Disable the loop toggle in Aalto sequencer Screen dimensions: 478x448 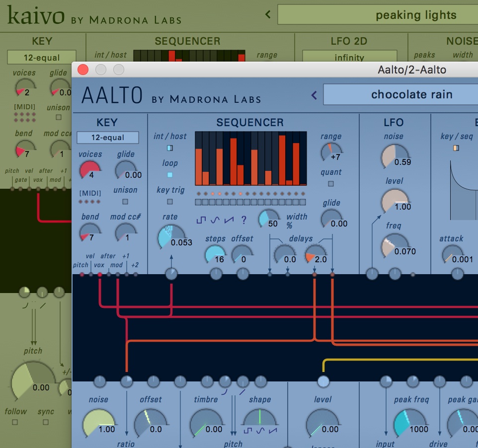(x=170, y=175)
